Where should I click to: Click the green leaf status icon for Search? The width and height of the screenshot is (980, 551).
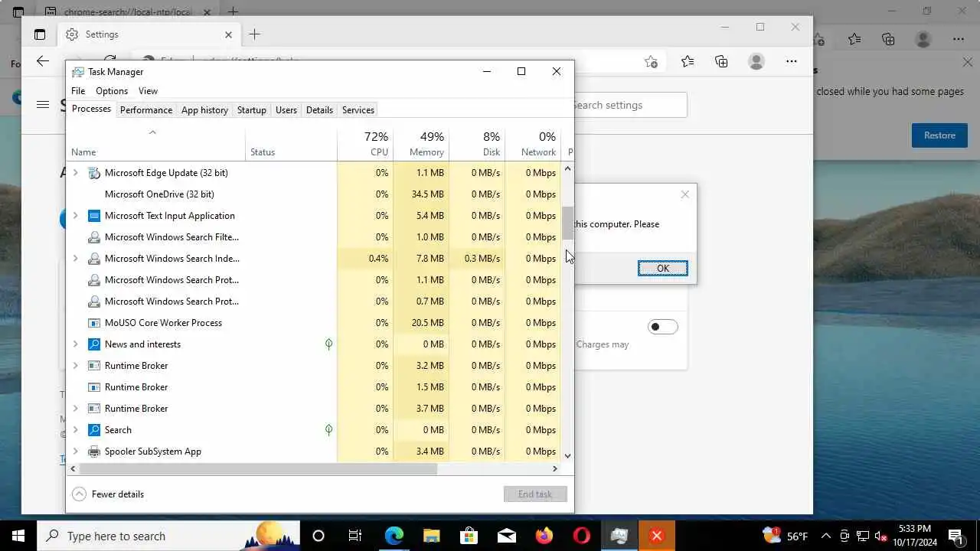click(x=328, y=430)
